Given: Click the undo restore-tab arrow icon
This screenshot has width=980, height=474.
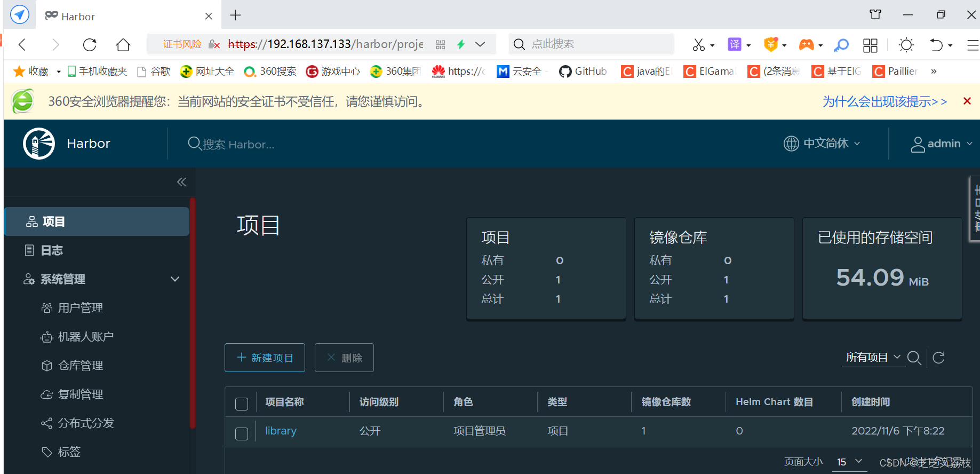Looking at the screenshot, I should tap(936, 45).
